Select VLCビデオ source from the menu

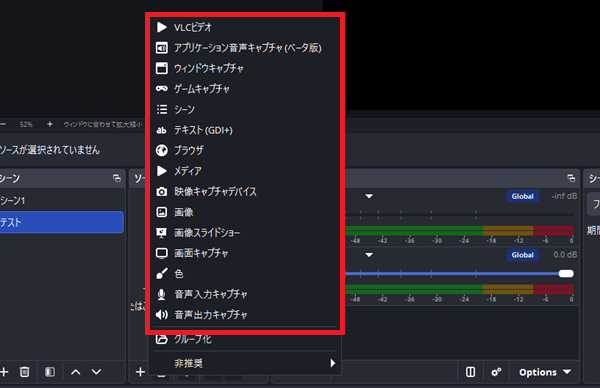click(245, 27)
